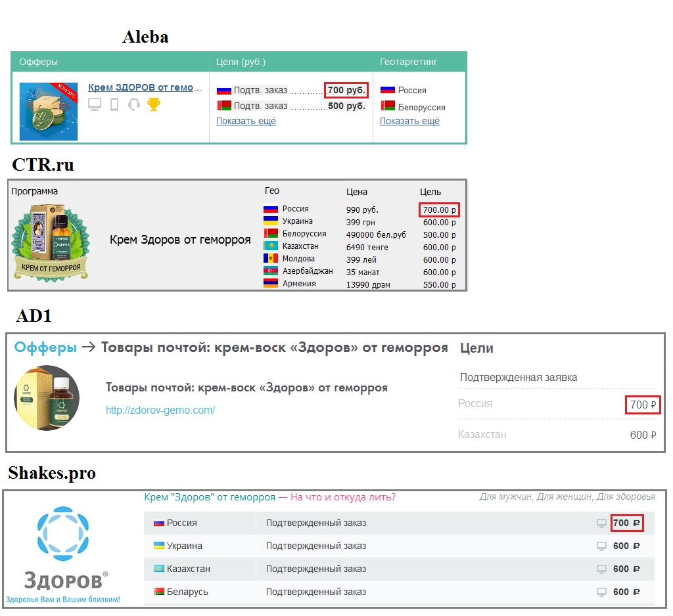Click the Ukraine flag in the Shakes.pro table

pyautogui.click(x=159, y=546)
